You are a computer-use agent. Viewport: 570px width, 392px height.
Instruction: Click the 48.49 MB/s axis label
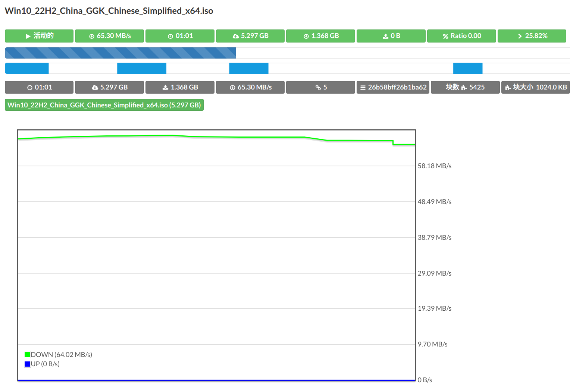coord(435,202)
